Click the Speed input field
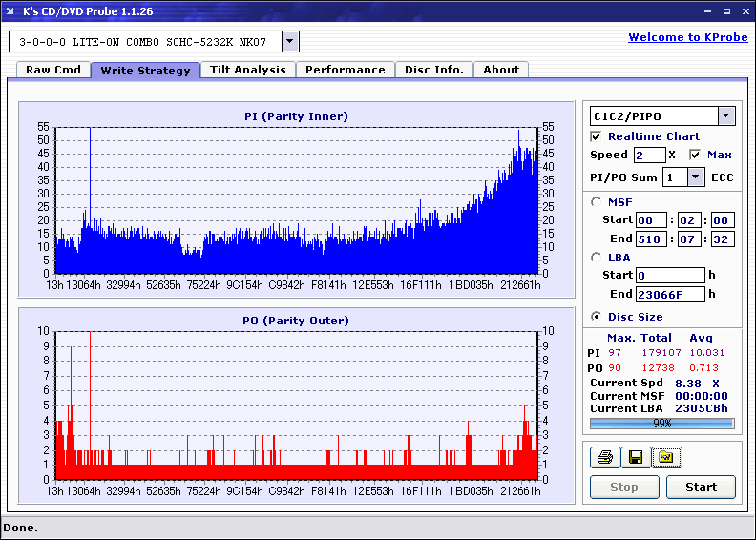756x540 pixels. coord(649,155)
